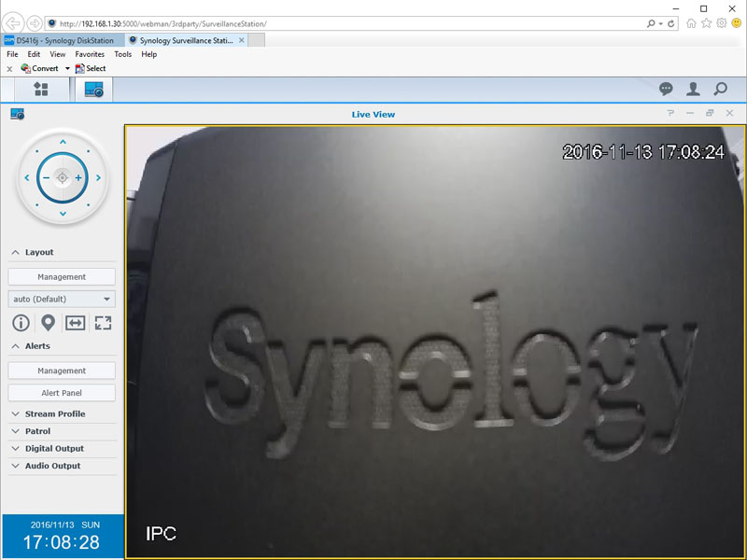Open address bar search dropdown arrow
Screen dimensions: 747x560
tap(661, 23)
